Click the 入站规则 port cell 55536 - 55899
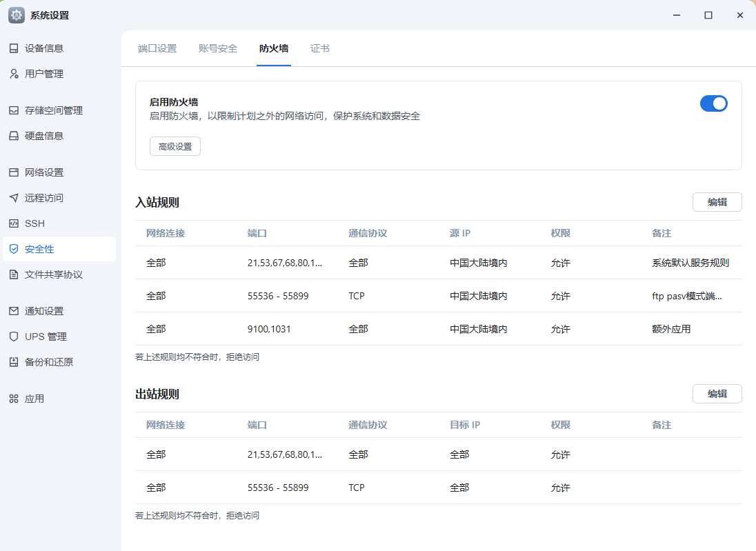 pyautogui.click(x=278, y=296)
